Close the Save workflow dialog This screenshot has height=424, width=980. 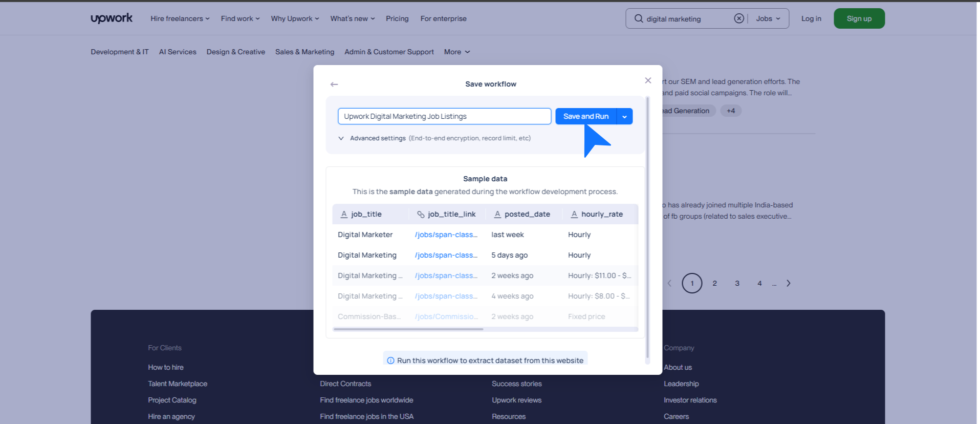[648, 80]
